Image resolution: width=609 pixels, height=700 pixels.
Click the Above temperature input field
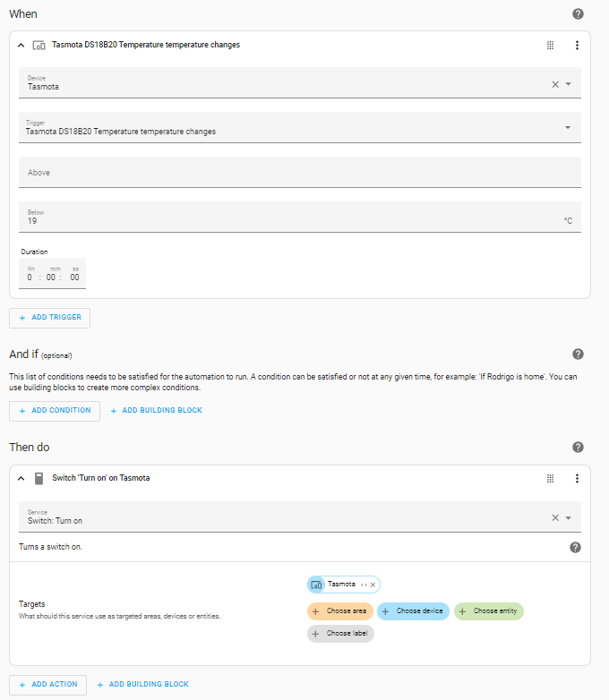coord(300,173)
